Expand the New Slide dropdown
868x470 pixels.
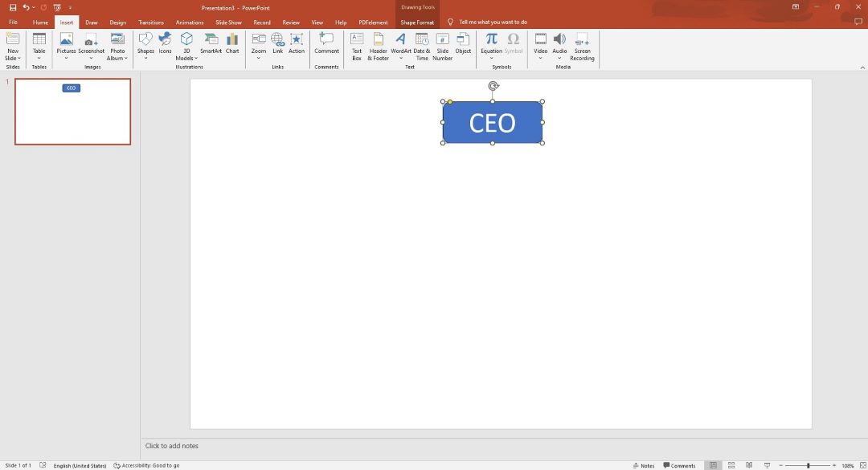point(13,58)
